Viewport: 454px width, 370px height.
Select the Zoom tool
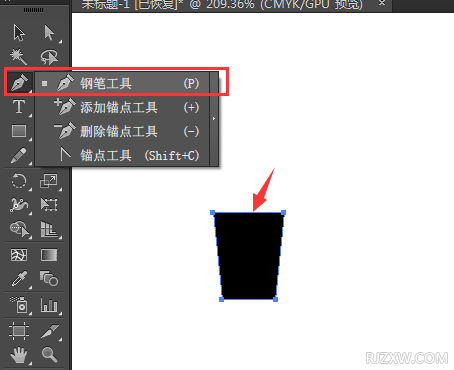click(x=49, y=355)
